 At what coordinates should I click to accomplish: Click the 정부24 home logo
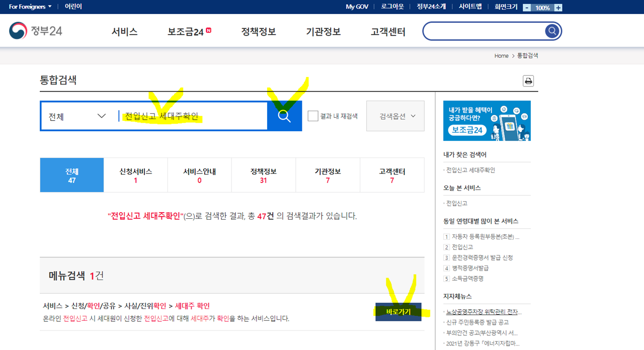pos(36,30)
